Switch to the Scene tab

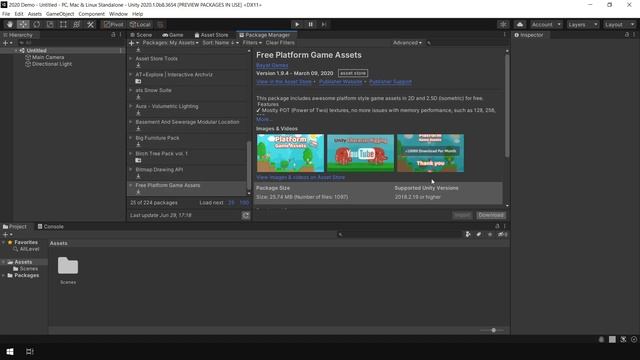click(141, 35)
